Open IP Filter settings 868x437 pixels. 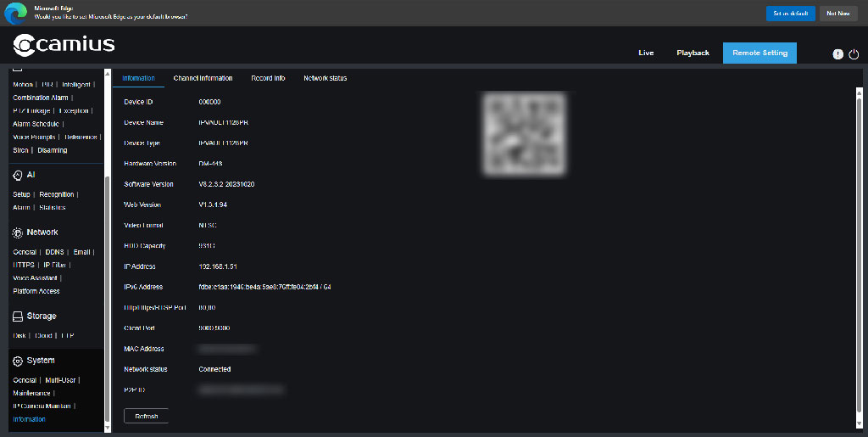coord(55,266)
